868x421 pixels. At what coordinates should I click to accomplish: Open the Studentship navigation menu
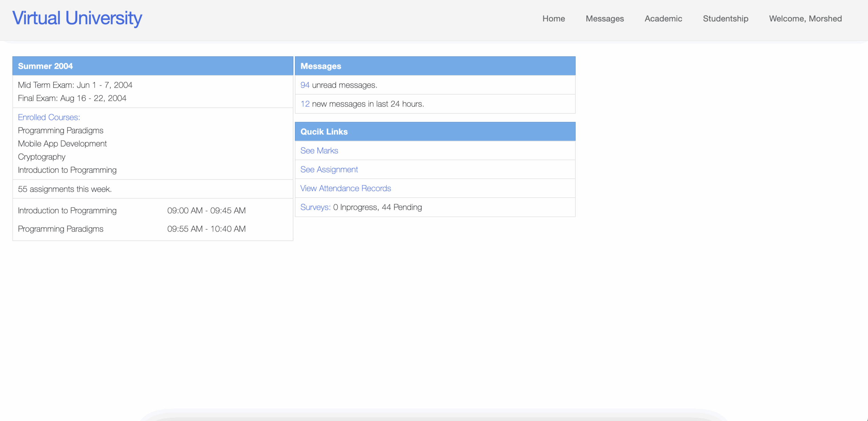tap(725, 19)
